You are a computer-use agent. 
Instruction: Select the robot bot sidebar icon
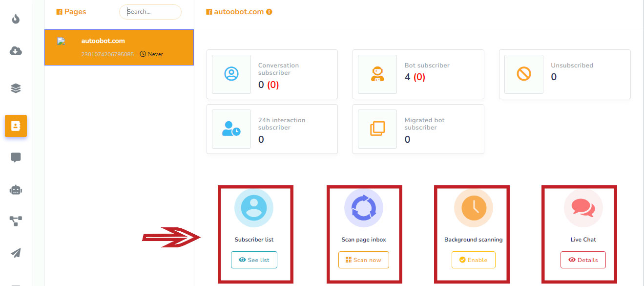click(x=16, y=190)
